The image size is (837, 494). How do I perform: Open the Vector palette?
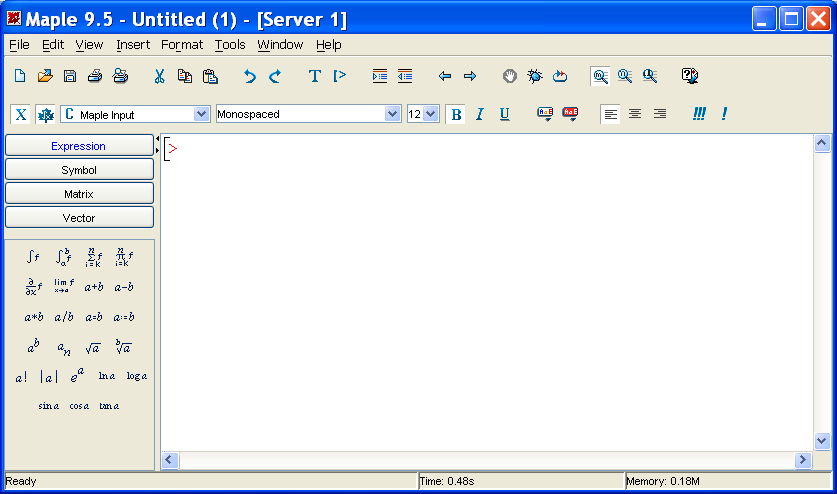click(x=79, y=218)
